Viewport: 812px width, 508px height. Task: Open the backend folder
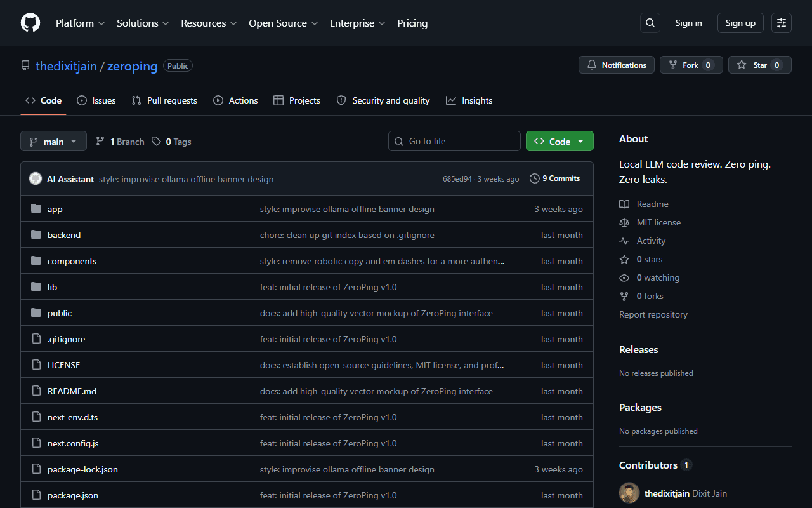(64, 235)
